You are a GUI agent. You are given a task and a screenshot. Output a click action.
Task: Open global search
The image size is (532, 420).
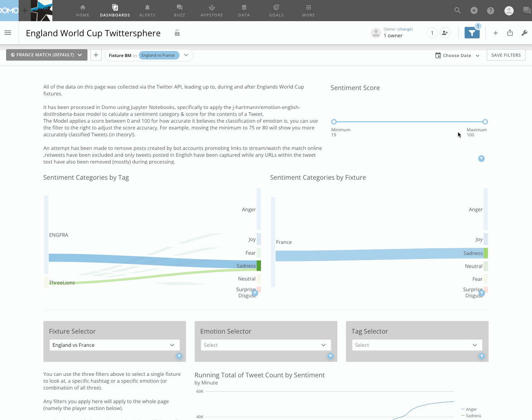pos(457,10)
